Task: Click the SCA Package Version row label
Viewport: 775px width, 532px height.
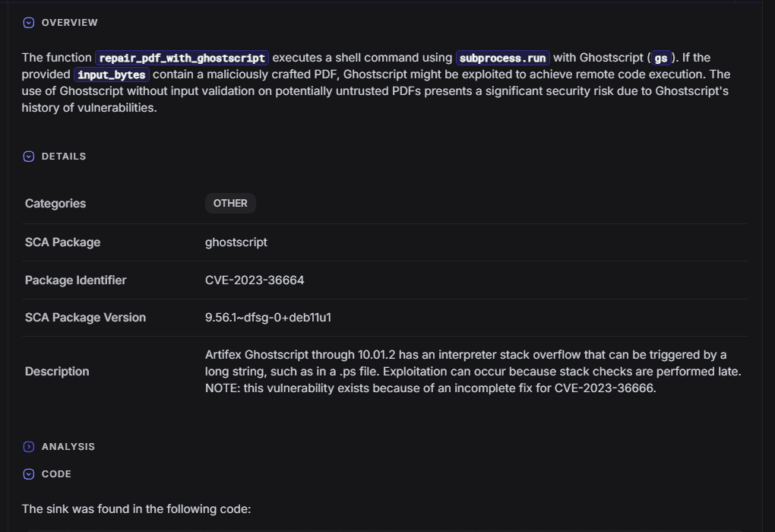Action: [85, 318]
